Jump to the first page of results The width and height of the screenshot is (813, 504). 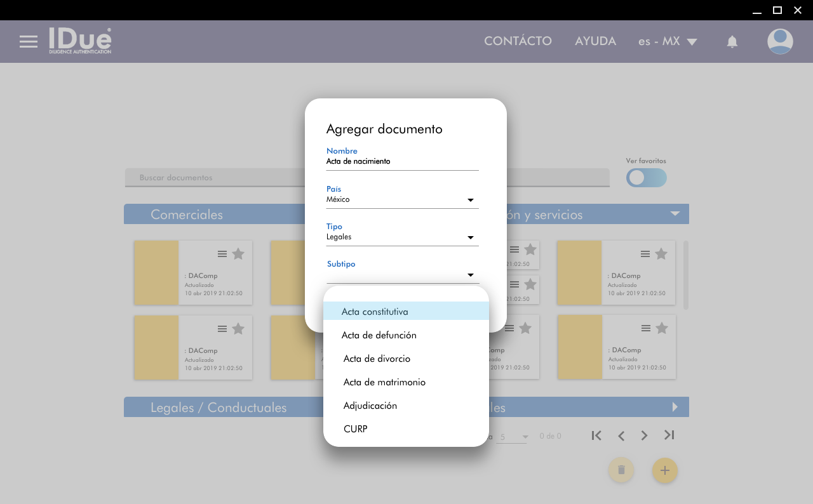[x=596, y=435]
